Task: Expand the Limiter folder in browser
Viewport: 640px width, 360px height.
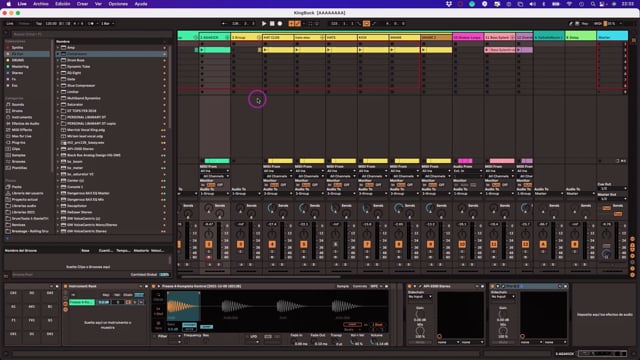Action: tap(58, 92)
